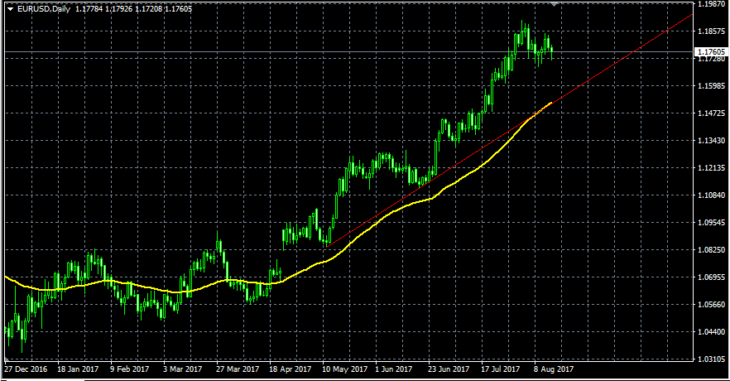Click the high value 1.17926
730x381 pixels.
tap(119, 9)
